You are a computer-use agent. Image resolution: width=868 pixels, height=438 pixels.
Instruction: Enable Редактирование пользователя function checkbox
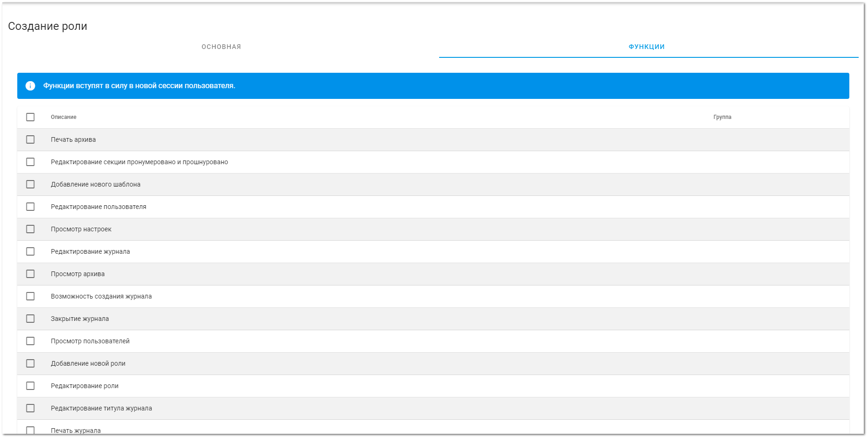tap(30, 207)
